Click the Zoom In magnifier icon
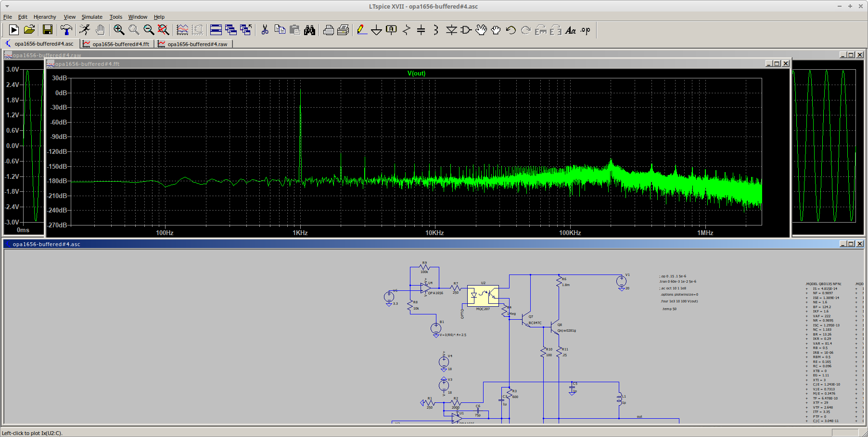Viewport: 868px width, 437px height. [x=119, y=30]
